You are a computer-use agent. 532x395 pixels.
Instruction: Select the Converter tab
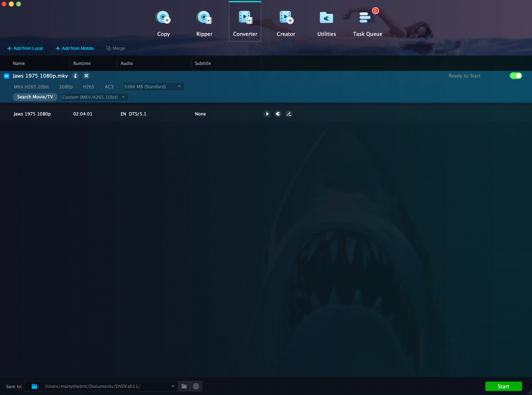click(245, 24)
